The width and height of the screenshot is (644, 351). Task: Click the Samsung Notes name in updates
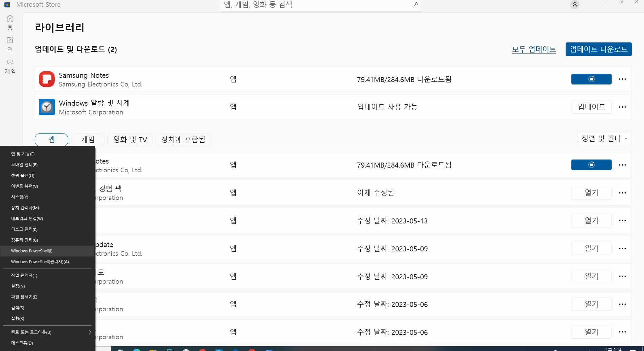tap(84, 75)
